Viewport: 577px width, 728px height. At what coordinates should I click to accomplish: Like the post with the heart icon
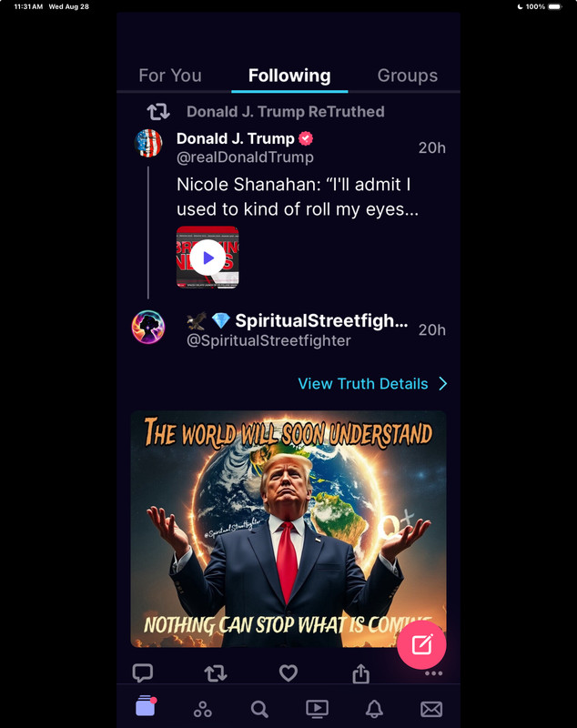(288, 672)
